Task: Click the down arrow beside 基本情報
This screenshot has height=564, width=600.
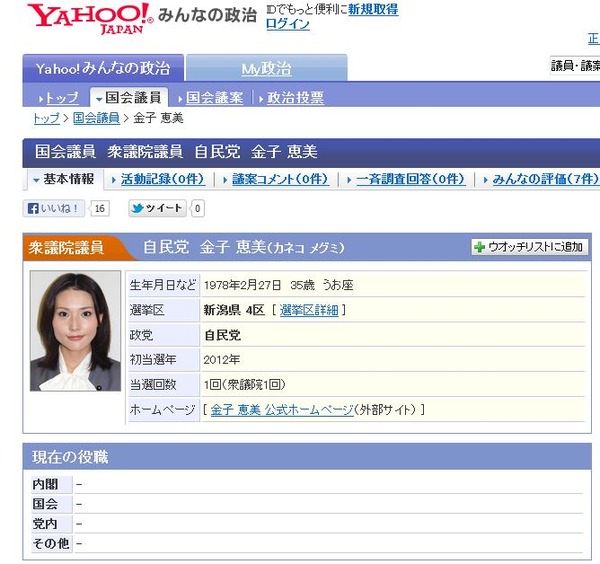Action: 36,180
